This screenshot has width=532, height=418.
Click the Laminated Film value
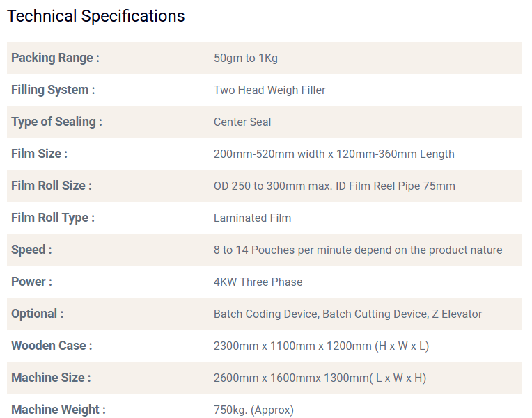(252, 218)
